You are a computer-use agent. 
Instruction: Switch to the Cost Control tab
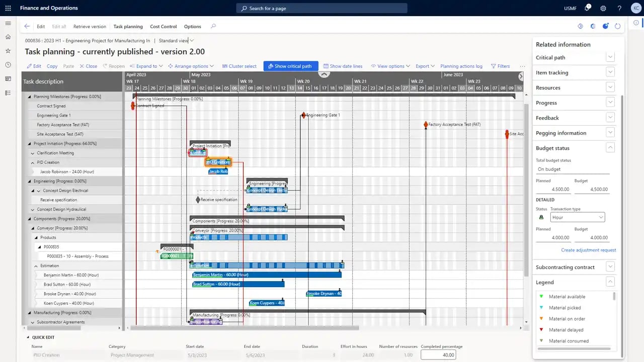pos(163,26)
